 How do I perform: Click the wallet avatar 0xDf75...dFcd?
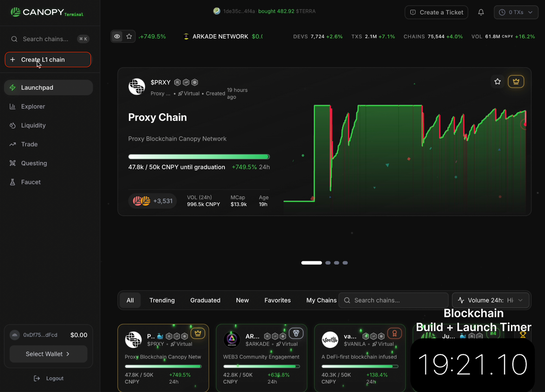tap(15, 335)
